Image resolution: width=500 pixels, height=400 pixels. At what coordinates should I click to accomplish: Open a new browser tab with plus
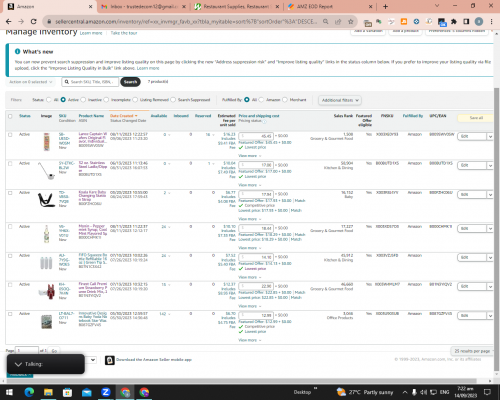pos(385,6)
